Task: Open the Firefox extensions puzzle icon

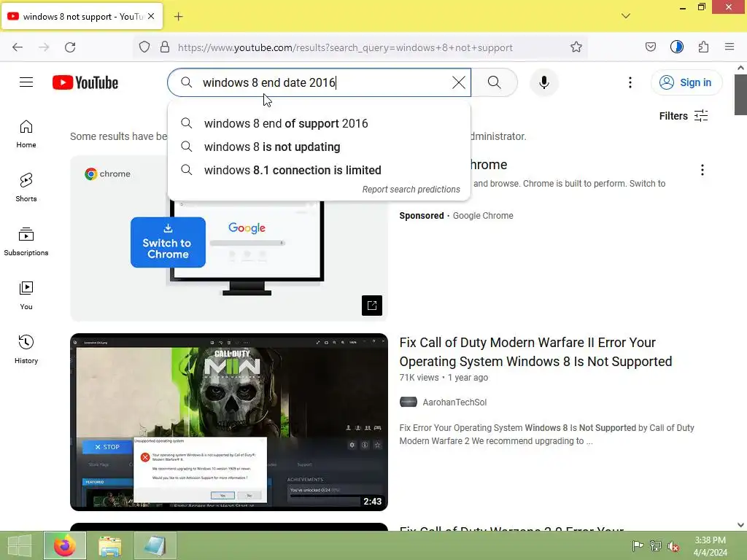Action: (703, 47)
